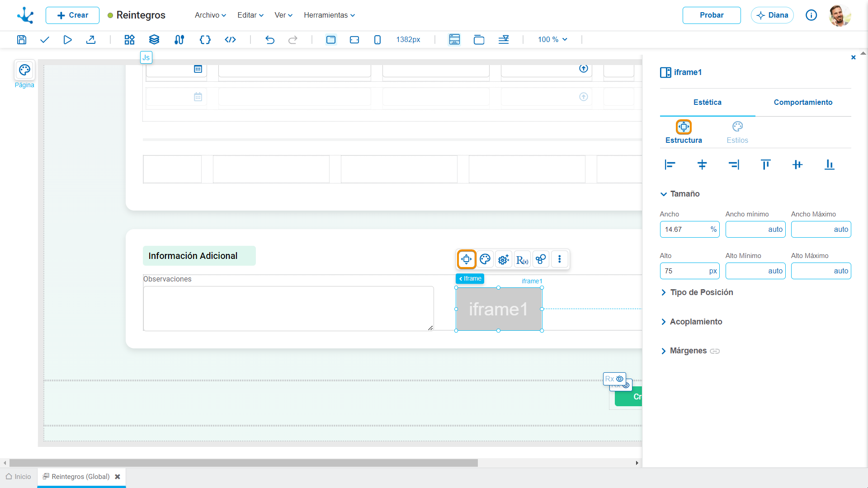The image size is (868, 488).
Task: Open styles palette in iframe toolbar
Action: tap(485, 259)
